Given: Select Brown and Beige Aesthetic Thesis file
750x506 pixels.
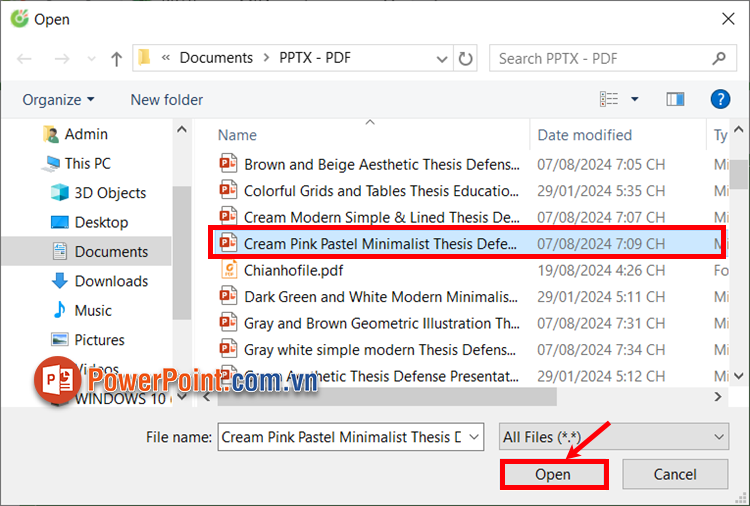Looking at the screenshot, I should [381, 165].
